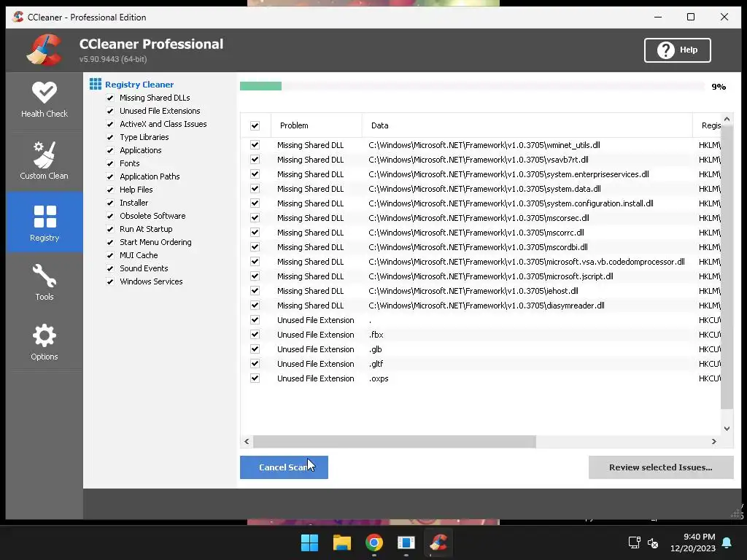
Task: Select the vsavb7rt.dll path row
Action: coord(480,160)
